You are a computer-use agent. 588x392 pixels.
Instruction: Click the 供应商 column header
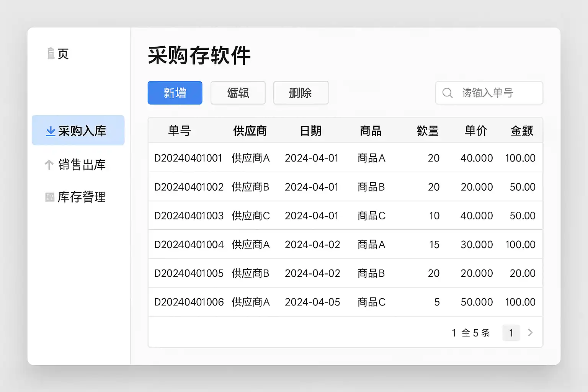pyautogui.click(x=250, y=131)
